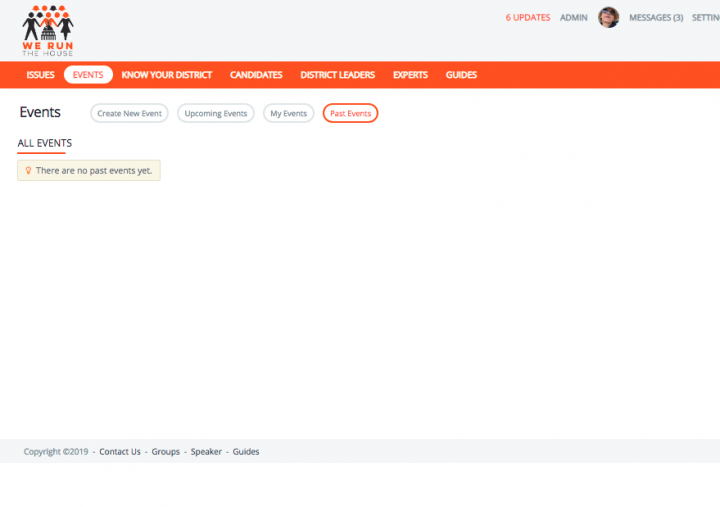Click the Events page heading
This screenshot has height=507, width=720.
tap(40, 112)
